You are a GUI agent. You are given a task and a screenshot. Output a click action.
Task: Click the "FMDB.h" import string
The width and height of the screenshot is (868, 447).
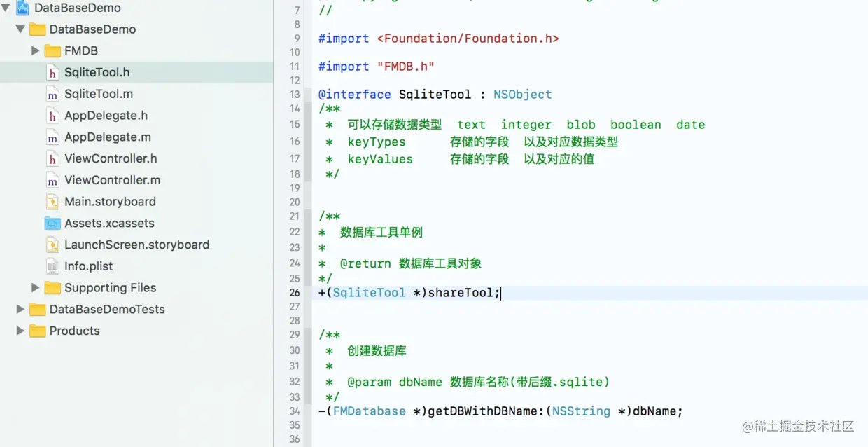(x=406, y=67)
